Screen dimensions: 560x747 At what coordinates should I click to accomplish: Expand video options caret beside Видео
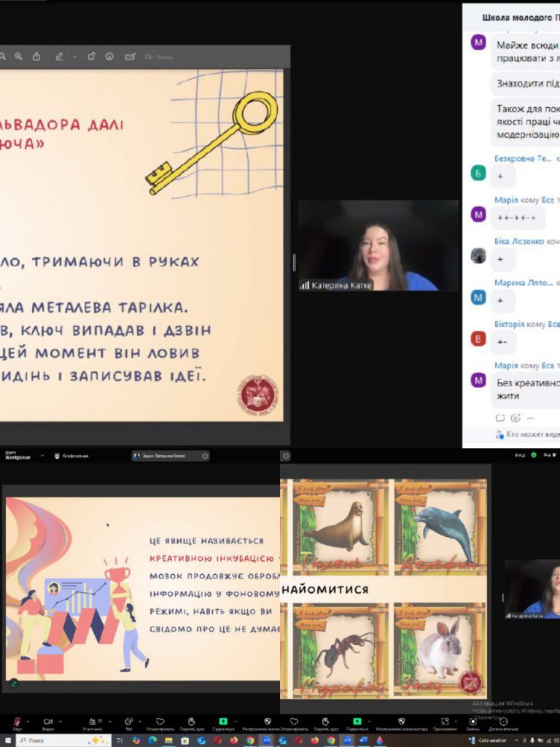[x=58, y=721]
